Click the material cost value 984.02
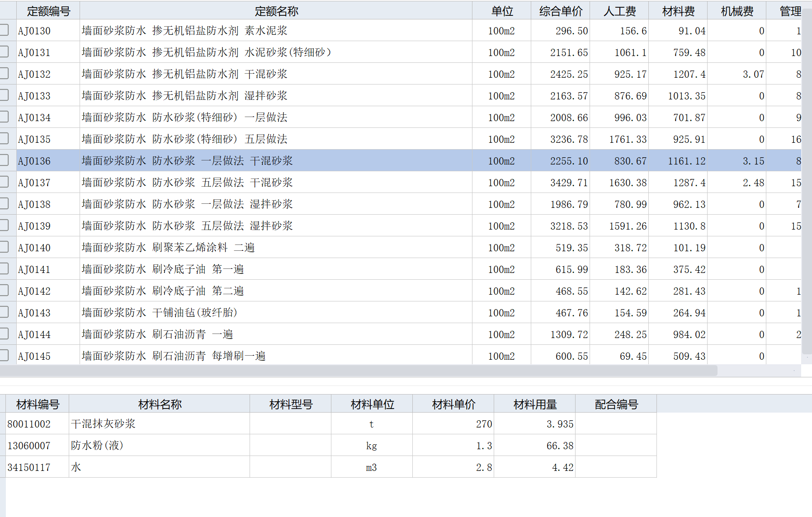 pos(689,334)
